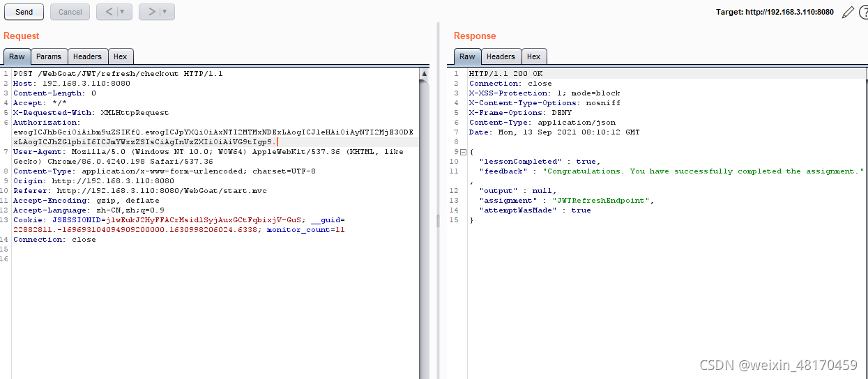Open help via the question mark icon
868x379 pixels.
tap(863, 12)
